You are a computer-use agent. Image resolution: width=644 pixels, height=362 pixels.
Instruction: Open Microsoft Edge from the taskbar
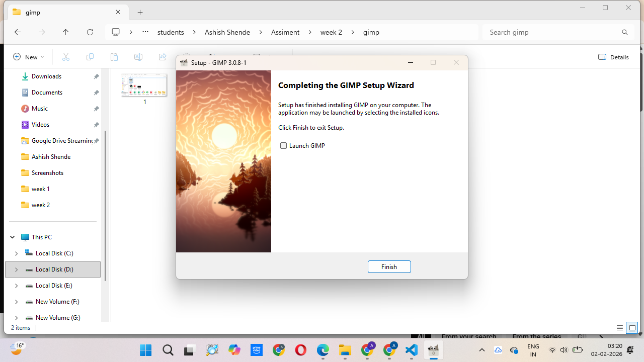[x=323, y=350]
